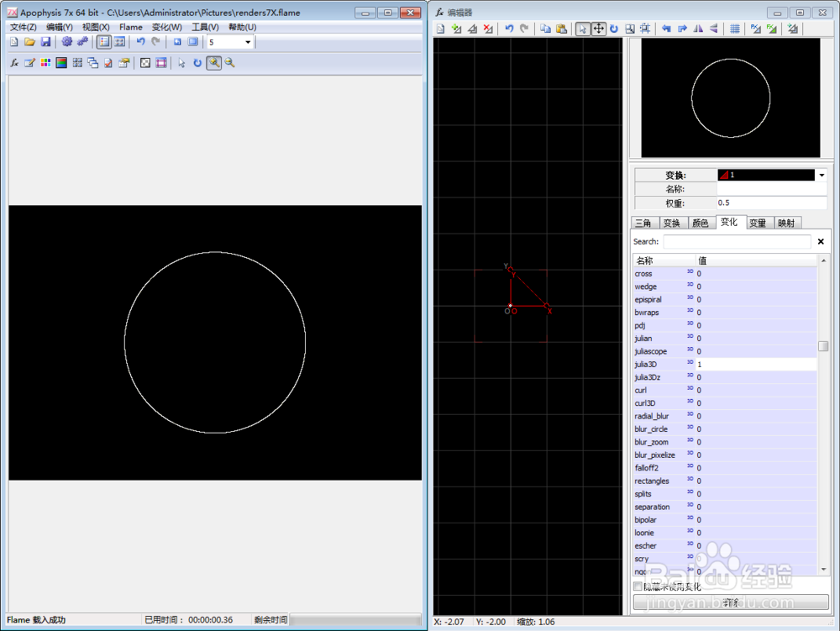Toggle post transform blue FX icon
Image resolution: width=840 pixels, height=631 pixels.
[x=755, y=29]
